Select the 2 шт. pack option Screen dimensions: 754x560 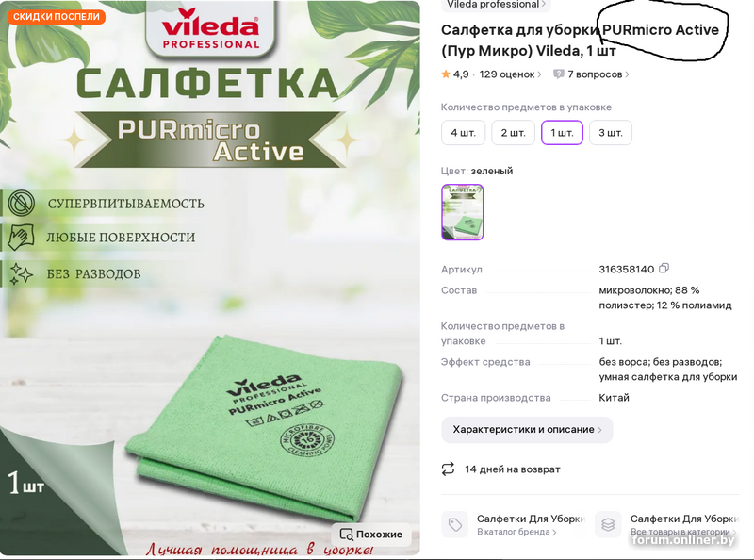(x=513, y=133)
